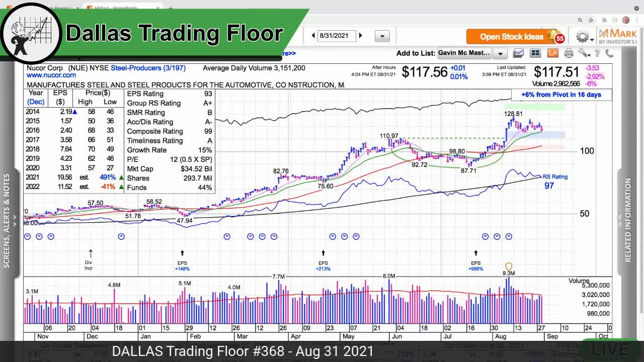The width and height of the screenshot is (644, 362).
Task: Click the 110.97 pivot price label
Action: click(x=389, y=136)
